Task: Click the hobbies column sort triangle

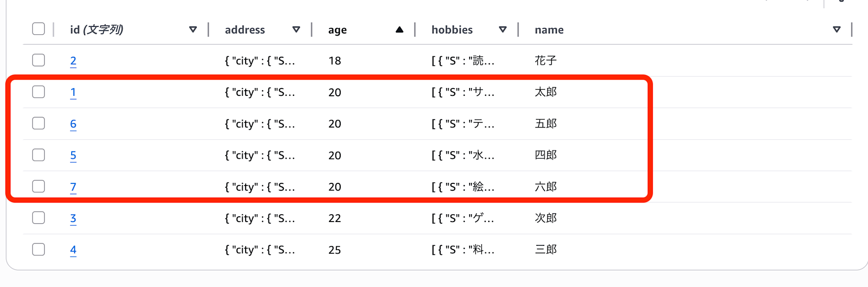Action: pyautogui.click(x=503, y=30)
